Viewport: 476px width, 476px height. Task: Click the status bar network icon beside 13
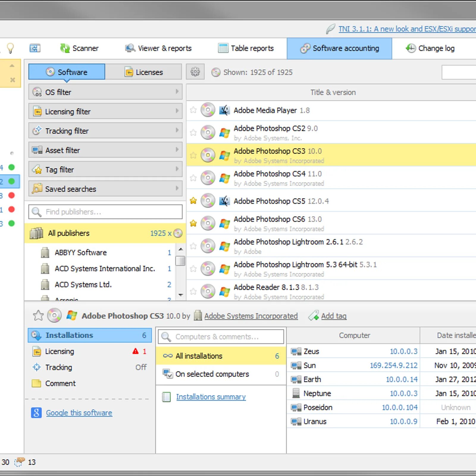pyautogui.click(x=20, y=462)
